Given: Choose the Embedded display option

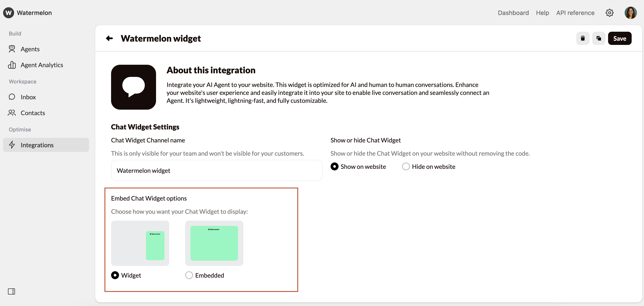Looking at the screenshot, I should (x=189, y=275).
